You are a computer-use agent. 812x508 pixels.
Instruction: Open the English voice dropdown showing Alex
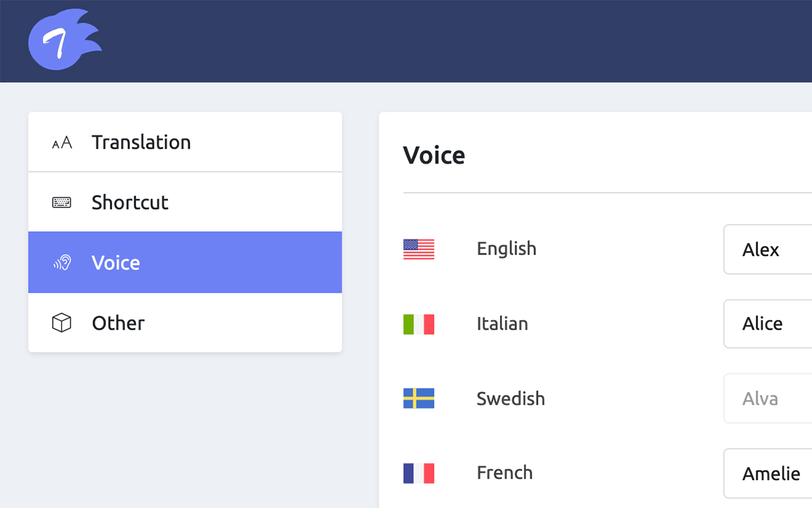[x=768, y=250]
